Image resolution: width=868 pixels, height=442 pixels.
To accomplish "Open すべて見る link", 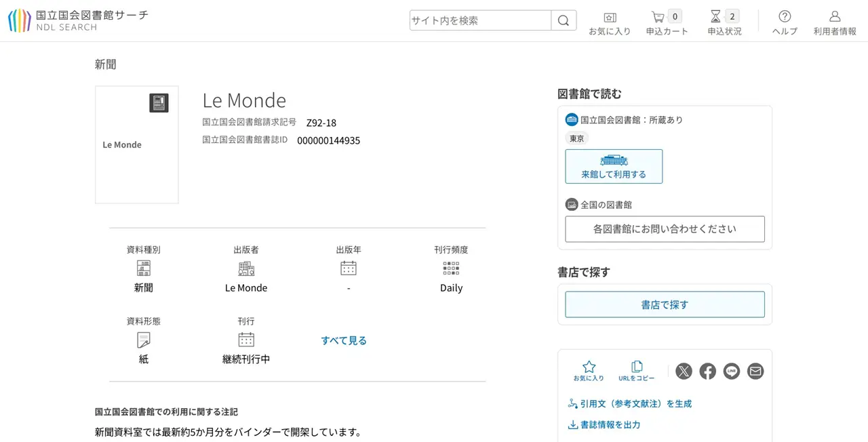I will [x=344, y=340].
